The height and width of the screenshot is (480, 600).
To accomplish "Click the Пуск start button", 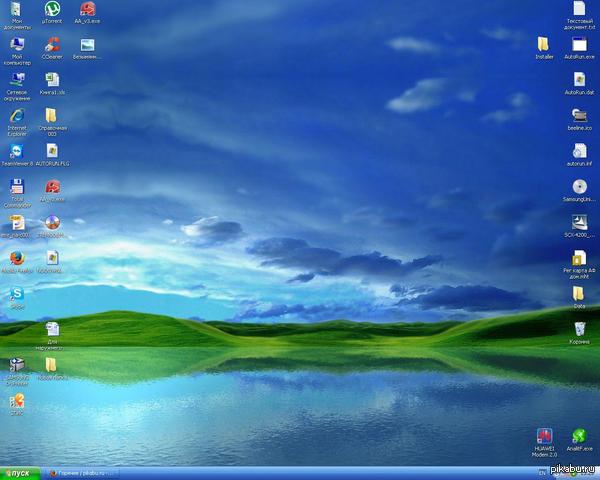I will (21, 473).
